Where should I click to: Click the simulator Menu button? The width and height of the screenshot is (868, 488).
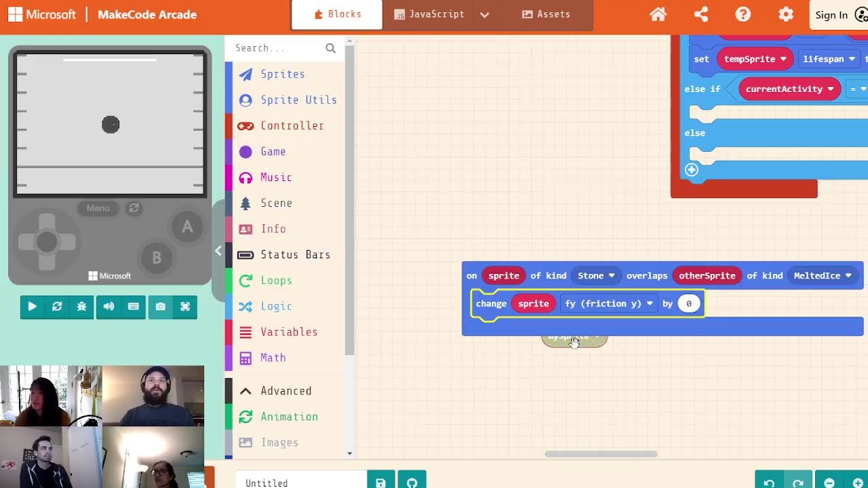[x=98, y=208]
